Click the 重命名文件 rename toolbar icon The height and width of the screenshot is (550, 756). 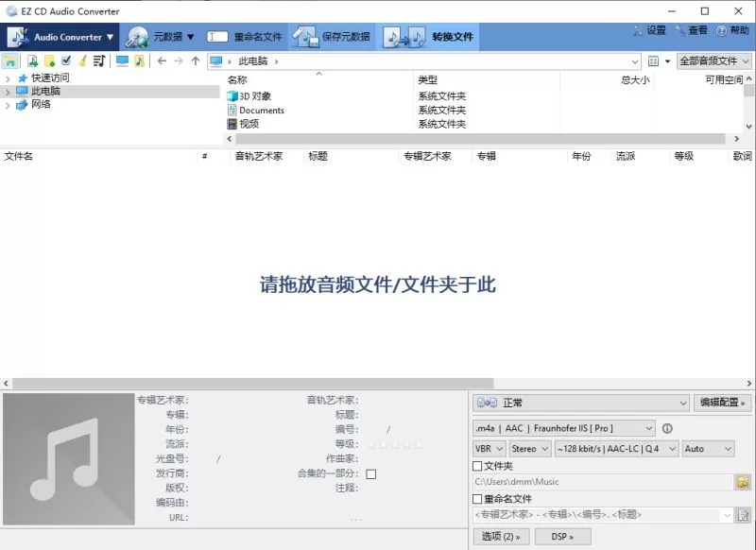pyautogui.click(x=216, y=37)
